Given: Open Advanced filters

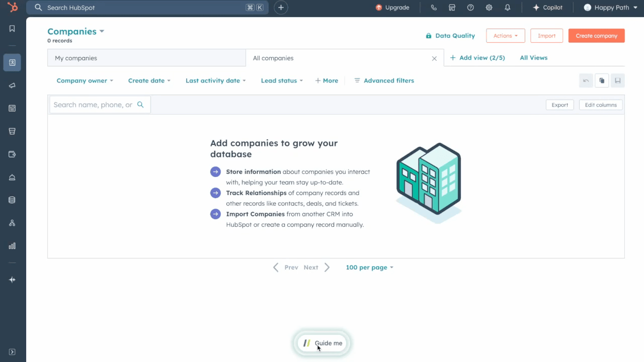Looking at the screenshot, I should pos(384,80).
